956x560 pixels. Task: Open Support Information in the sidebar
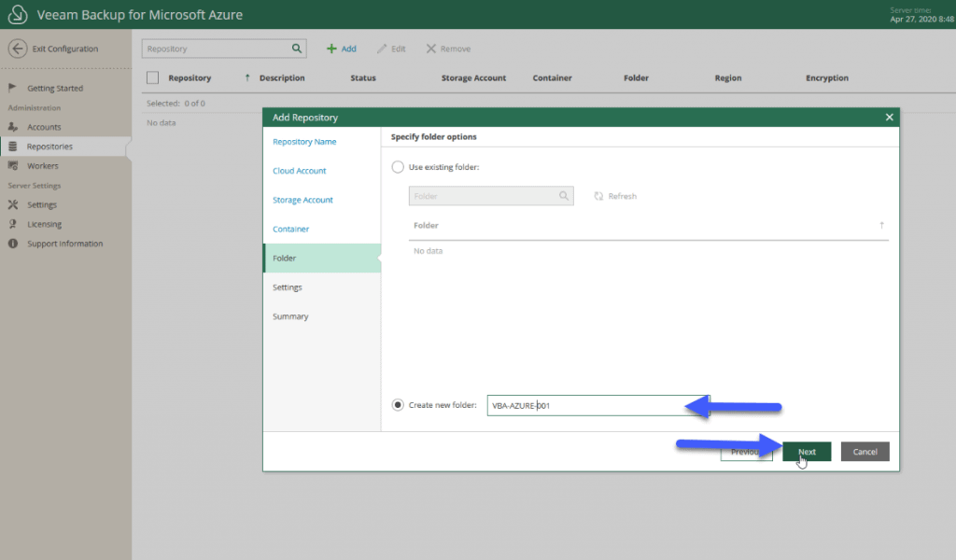[64, 244]
